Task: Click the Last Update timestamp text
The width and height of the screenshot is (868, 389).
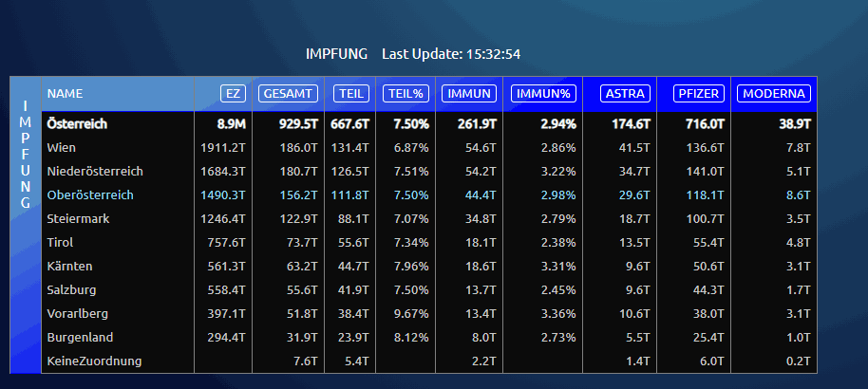Action: [451, 54]
